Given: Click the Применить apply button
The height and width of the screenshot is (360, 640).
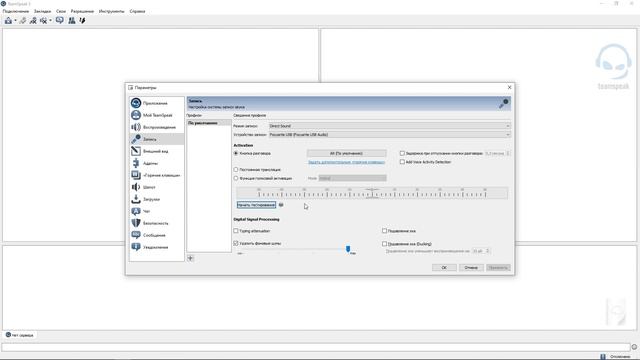Looking at the screenshot, I should point(498,268).
